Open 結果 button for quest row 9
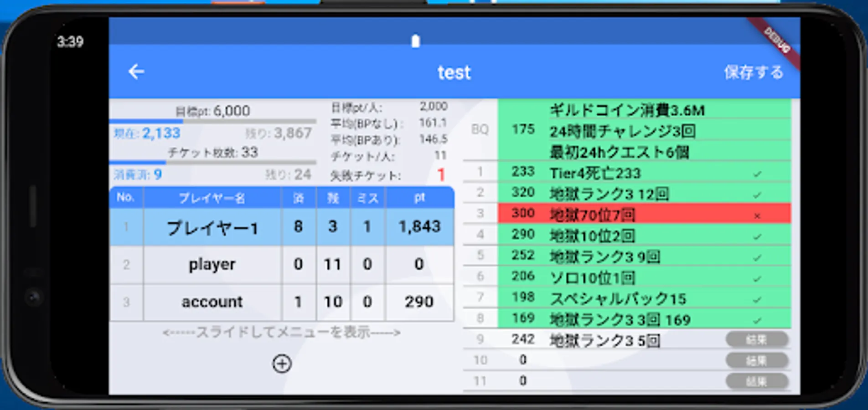 pyautogui.click(x=756, y=339)
